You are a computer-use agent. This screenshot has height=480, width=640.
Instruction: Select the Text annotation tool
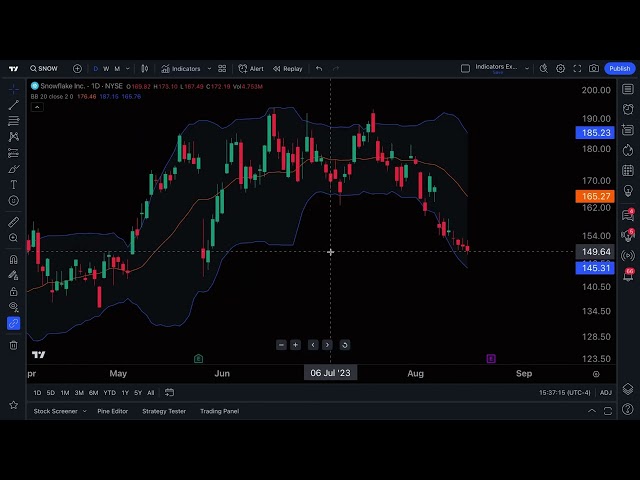[x=13, y=184]
